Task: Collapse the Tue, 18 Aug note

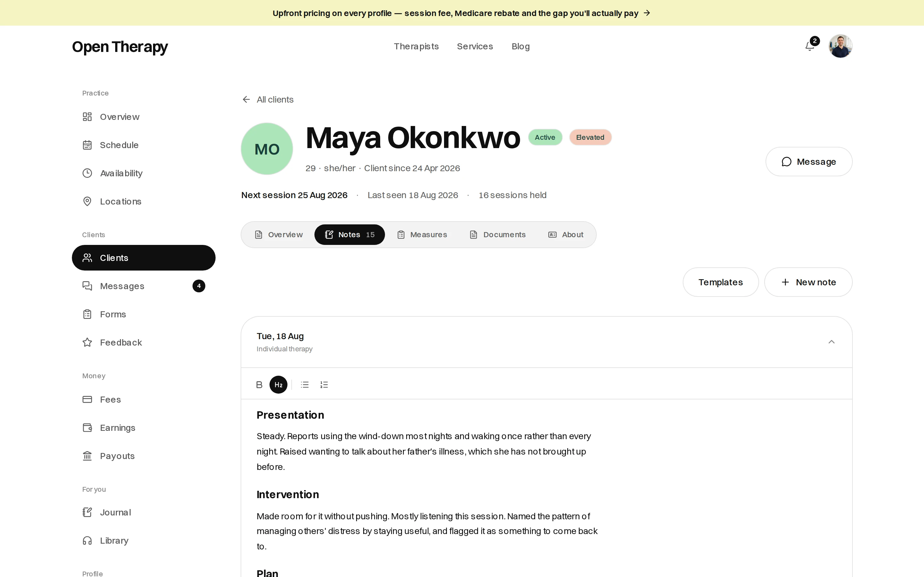Action: [x=831, y=342]
